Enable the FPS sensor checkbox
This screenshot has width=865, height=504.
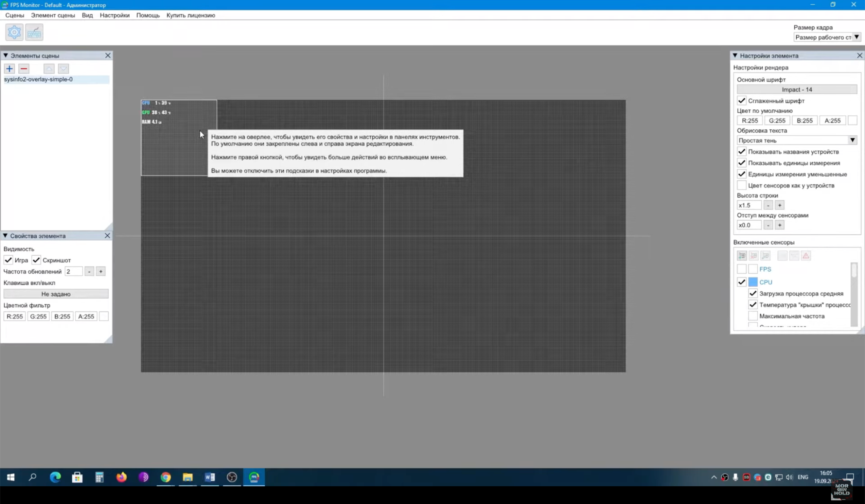point(742,269)
